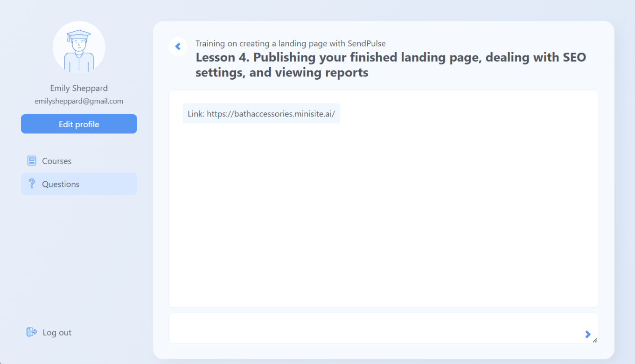Click the word "Link:" in the message
635x364 pixels.
coord(196,114)
